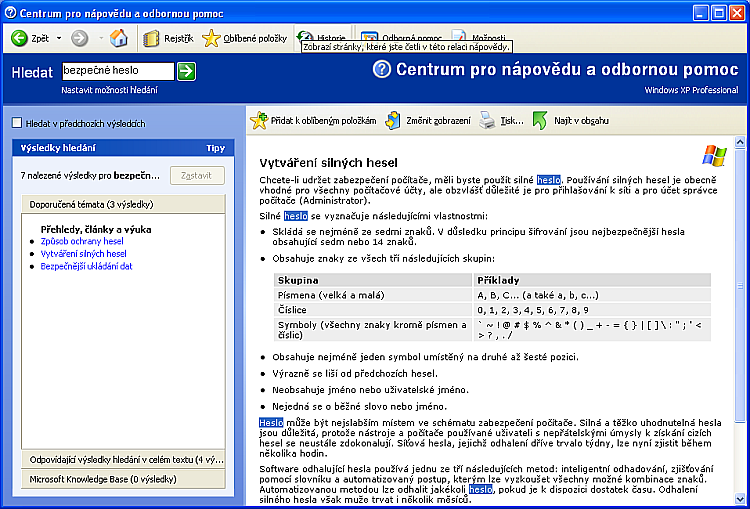Open Odborná pomoc support

(401, 36)
